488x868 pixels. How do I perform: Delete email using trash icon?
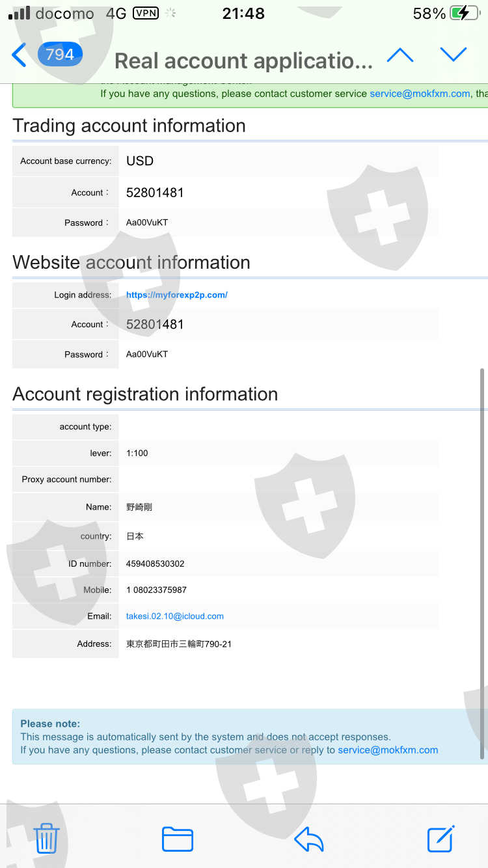click(46, 838)
